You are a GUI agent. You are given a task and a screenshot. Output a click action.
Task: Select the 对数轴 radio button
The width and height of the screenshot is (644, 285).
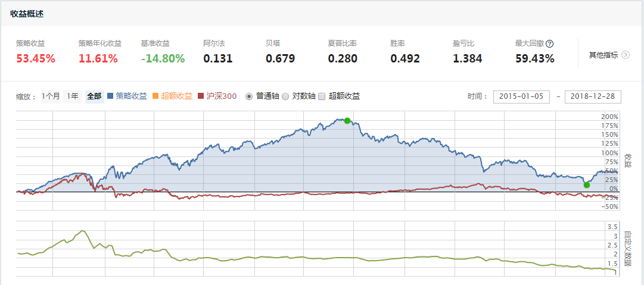tap(285, 96)
